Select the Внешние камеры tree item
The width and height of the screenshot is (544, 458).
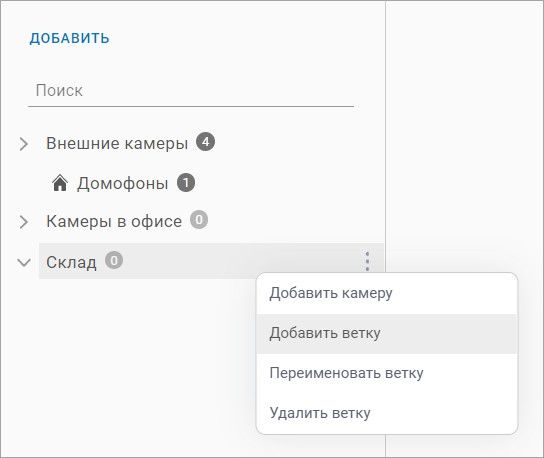point(117,143)
